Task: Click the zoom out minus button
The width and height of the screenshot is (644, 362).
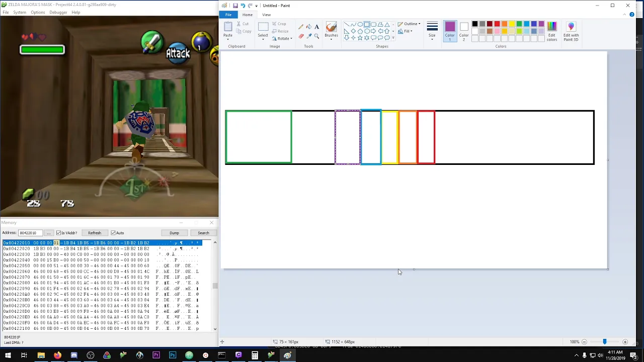Action: point(584,342)
